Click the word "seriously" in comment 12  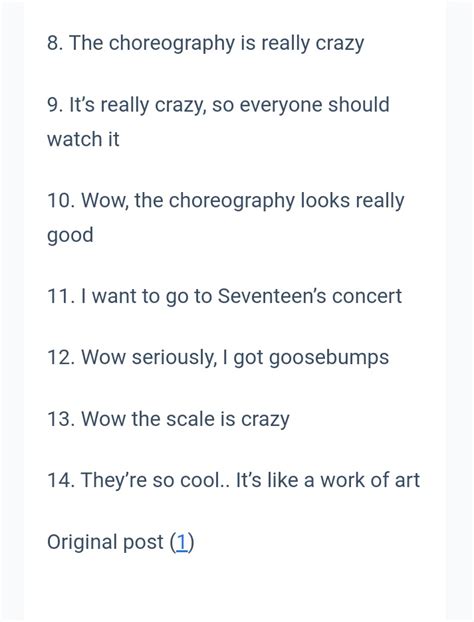click(x=173, y=357)
